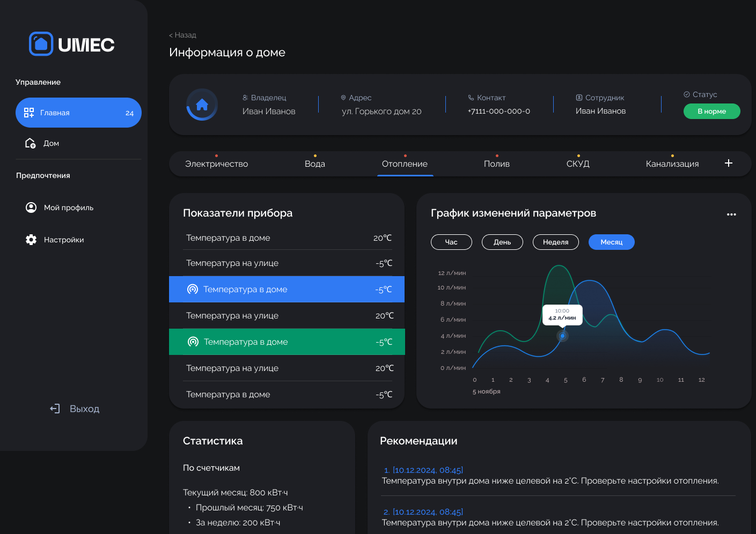This screenshot has width=756, height=534.
Task: Click the gear icon beside Настройки
Action: 31,240
